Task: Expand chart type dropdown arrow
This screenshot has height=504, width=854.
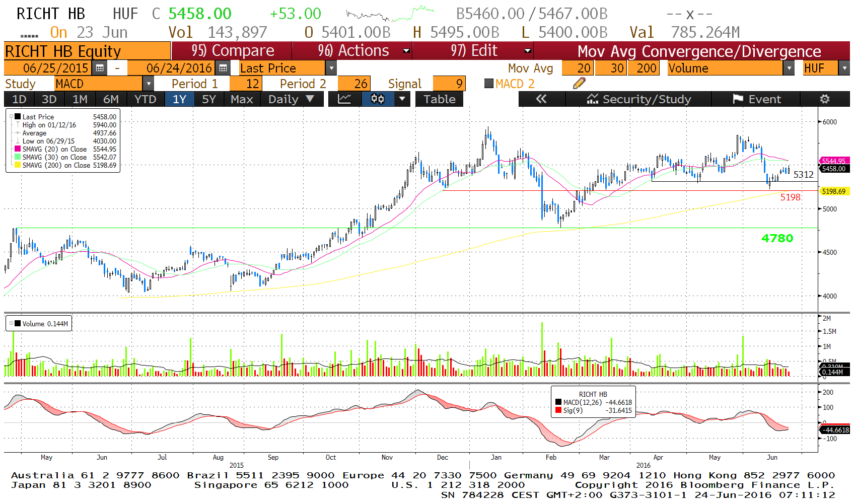Action: pyautogui.click(x=402, y=99)
